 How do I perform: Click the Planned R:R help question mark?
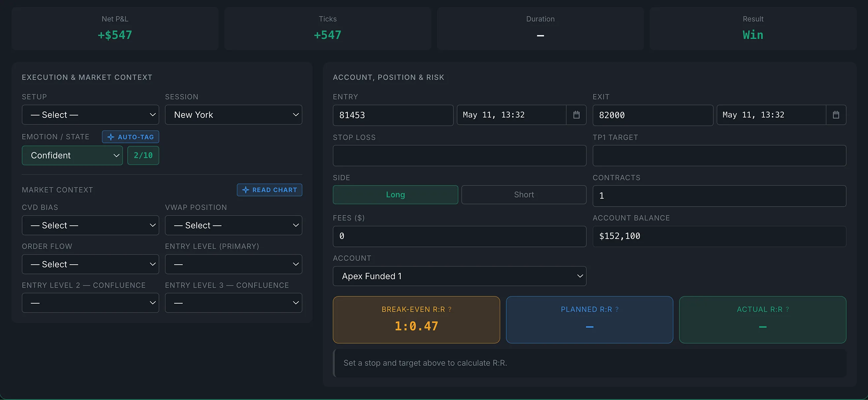pos(617,309)
